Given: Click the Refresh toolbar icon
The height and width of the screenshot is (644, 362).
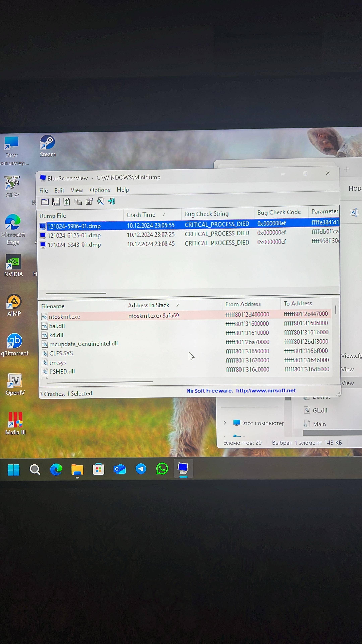Looking at the screenshot, I should coord(67,201).
